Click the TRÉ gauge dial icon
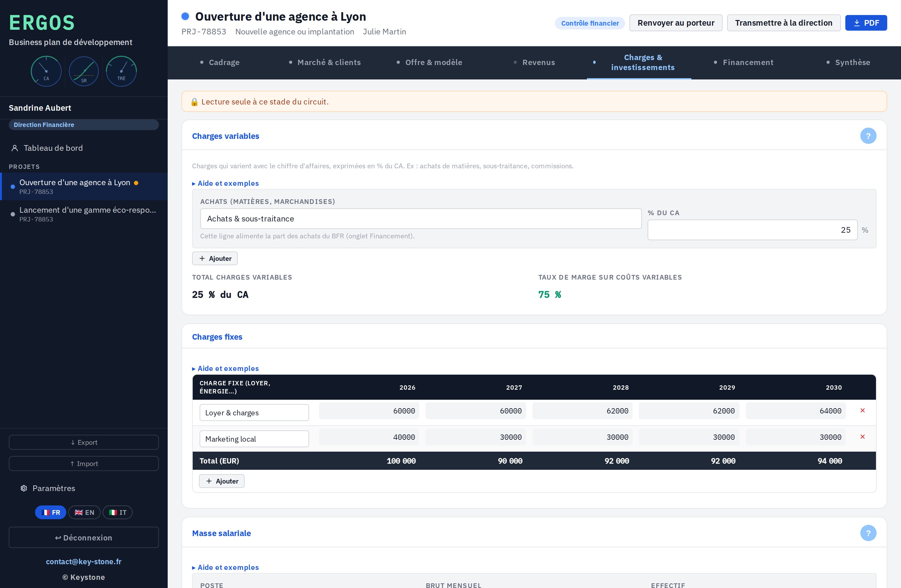The image size is (901, 588). click(x=121, y=71)
